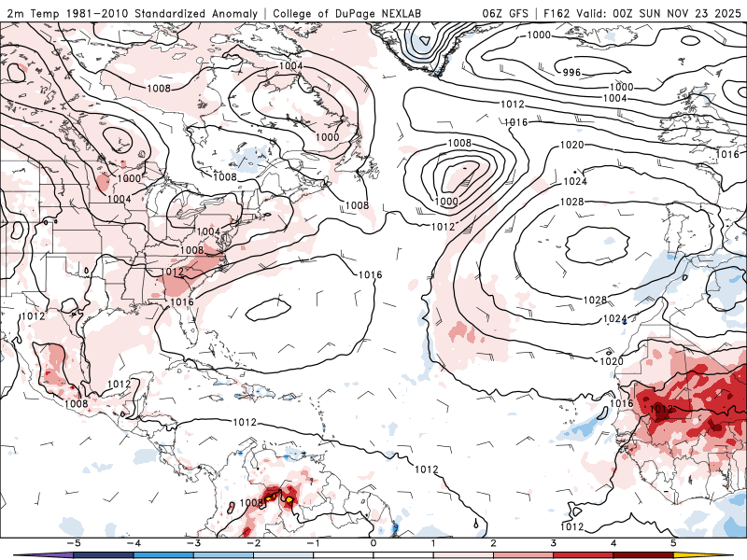Click the '00Z SUN NOV 23 2025' valid time
Image resolution: width=747 pixels, height=560 pixels.
(677, 13)
